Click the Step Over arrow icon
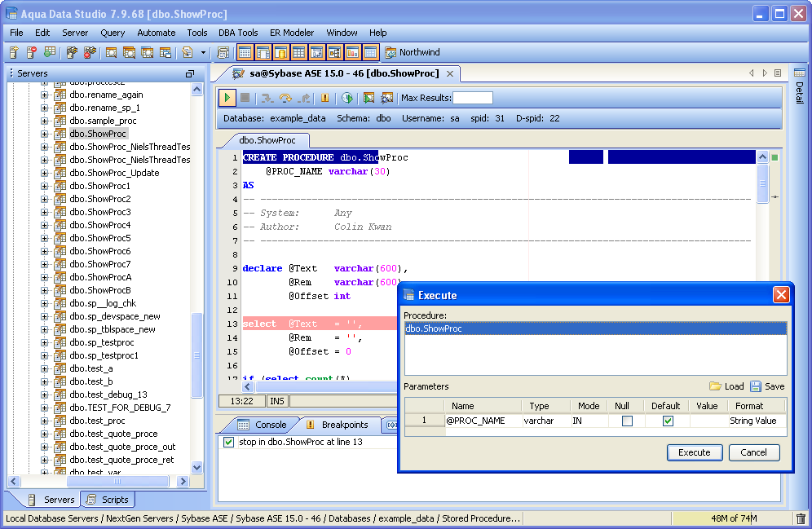 point(285,98)
